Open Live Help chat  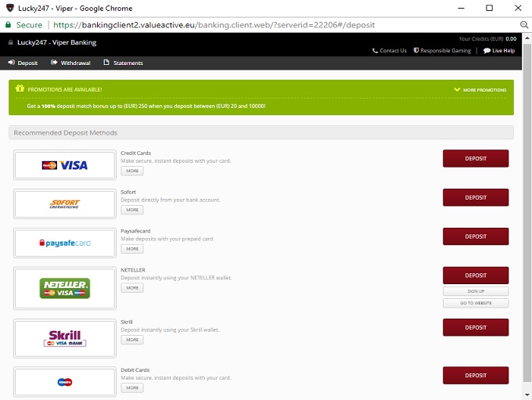pos(499,51)
